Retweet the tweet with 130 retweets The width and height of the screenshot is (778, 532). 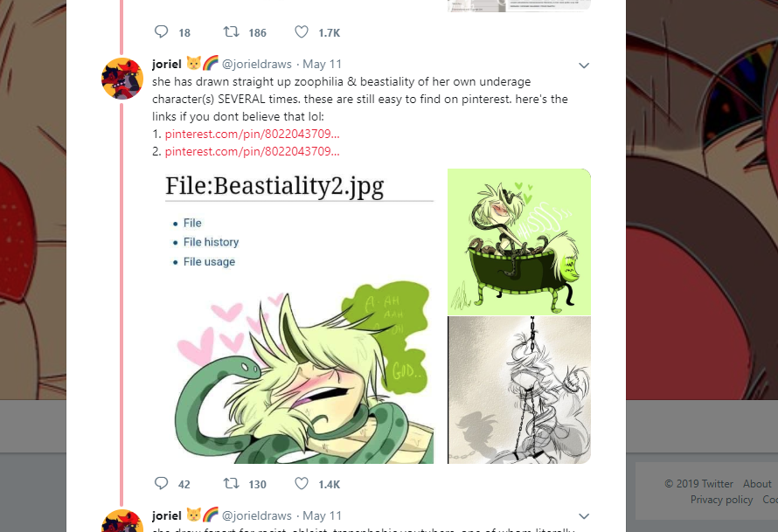[x=232, y=483]
